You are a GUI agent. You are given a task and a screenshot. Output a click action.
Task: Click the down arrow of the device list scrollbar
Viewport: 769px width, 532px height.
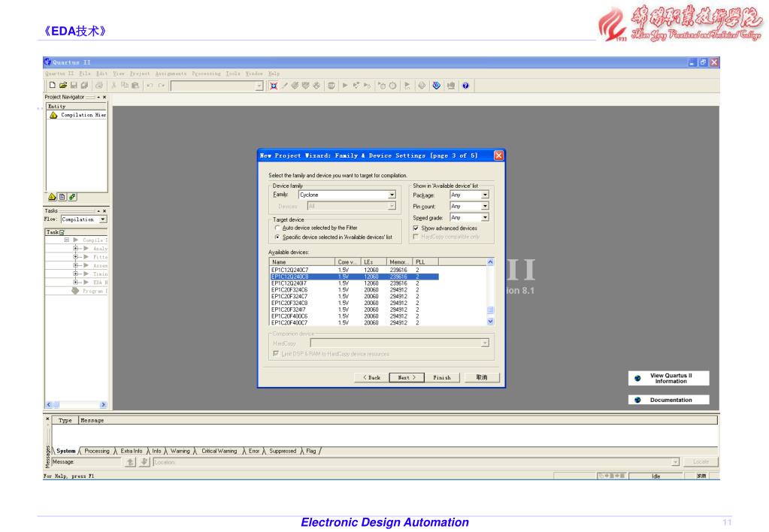pyautogui.click(x=490, y=322)
